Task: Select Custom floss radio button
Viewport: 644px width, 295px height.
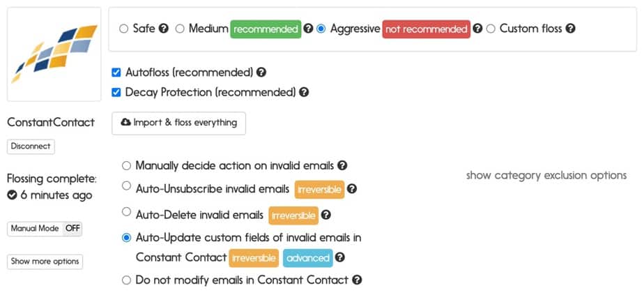Action: pyautogui.click(x=491, y=29)
